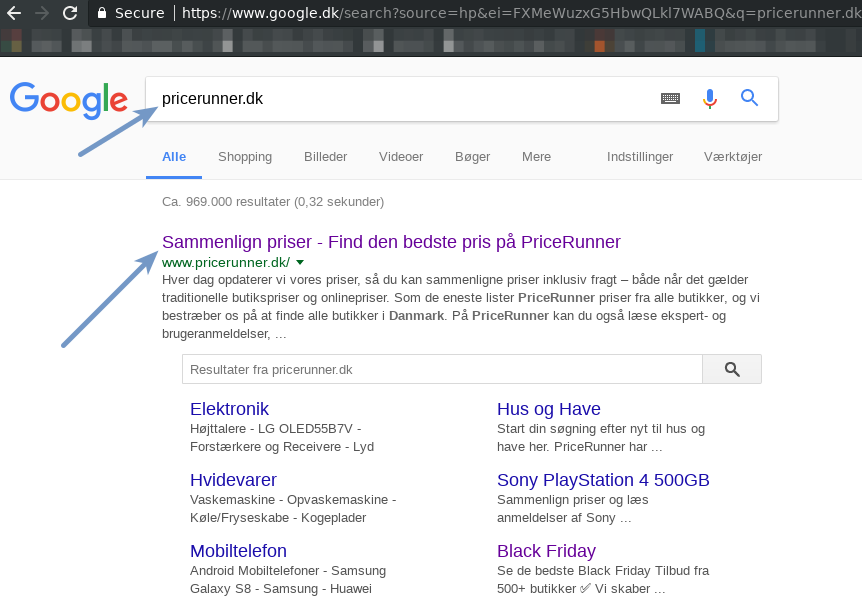
Task: Open the Elektronik sitelink
Action: click(x=229, y=409)
